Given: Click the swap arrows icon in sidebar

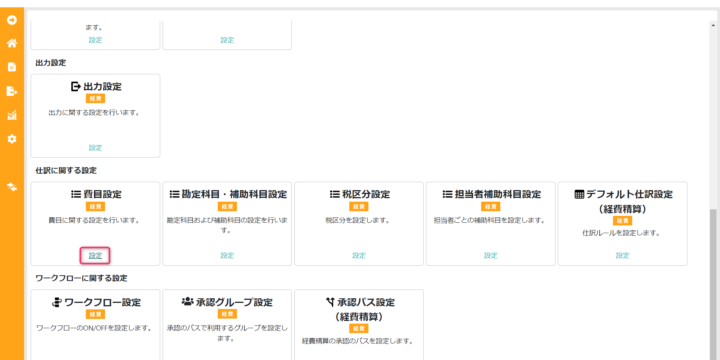Looking at the screenshot, I should (x=12, y=186).
